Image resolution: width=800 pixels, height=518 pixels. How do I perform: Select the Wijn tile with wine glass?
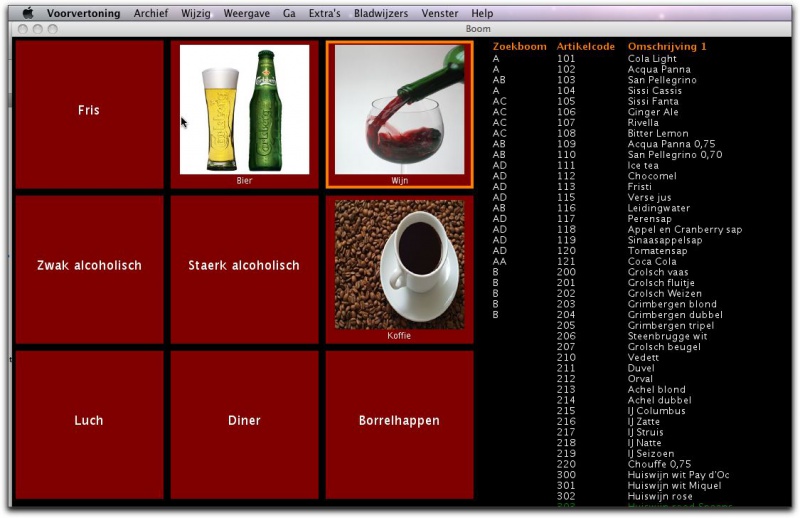399,112
